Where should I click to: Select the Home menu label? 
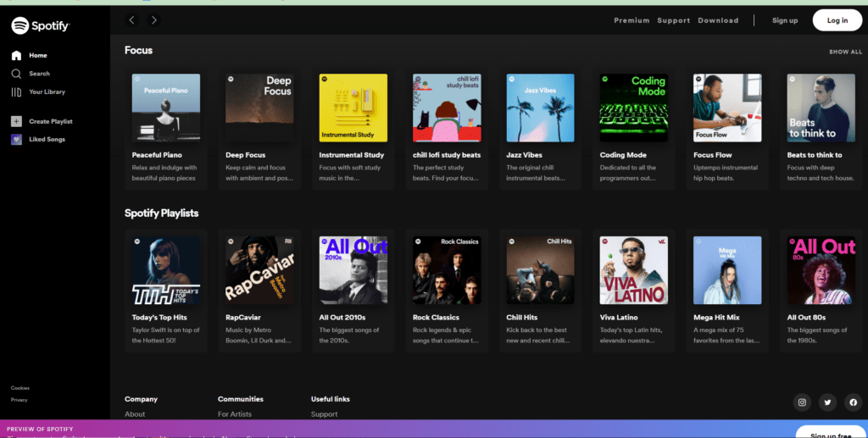coord(38,55)
